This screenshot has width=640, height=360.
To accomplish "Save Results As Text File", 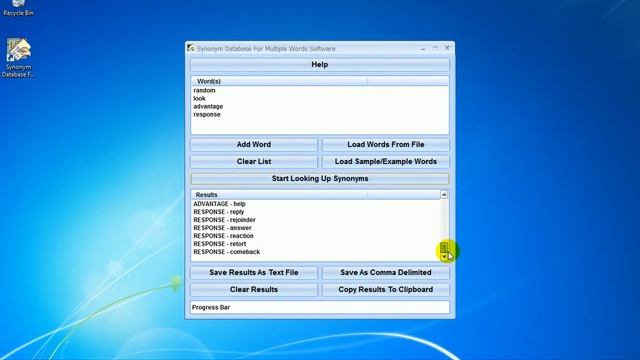I will point(254,273).
